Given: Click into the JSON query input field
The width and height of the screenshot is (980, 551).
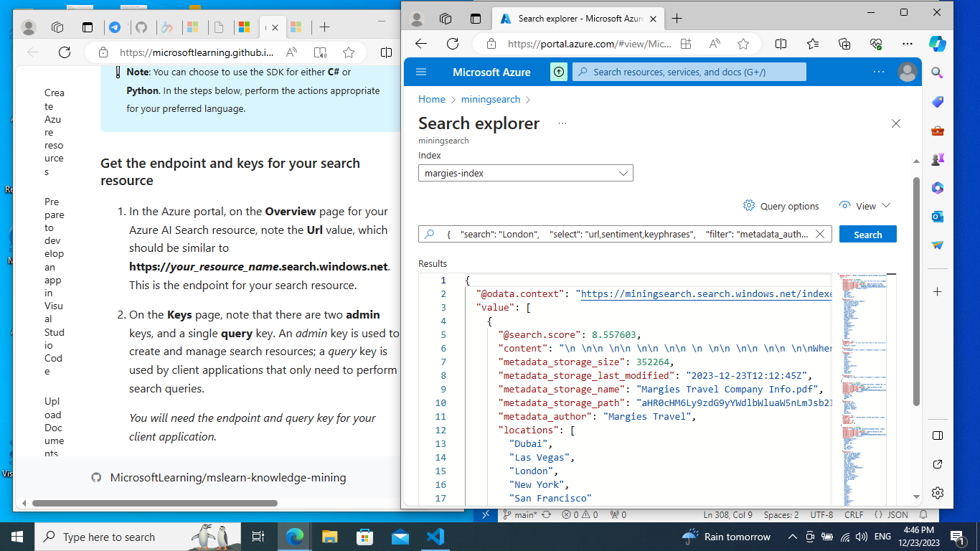Looking at the screenshot, I should pos(625,235).
